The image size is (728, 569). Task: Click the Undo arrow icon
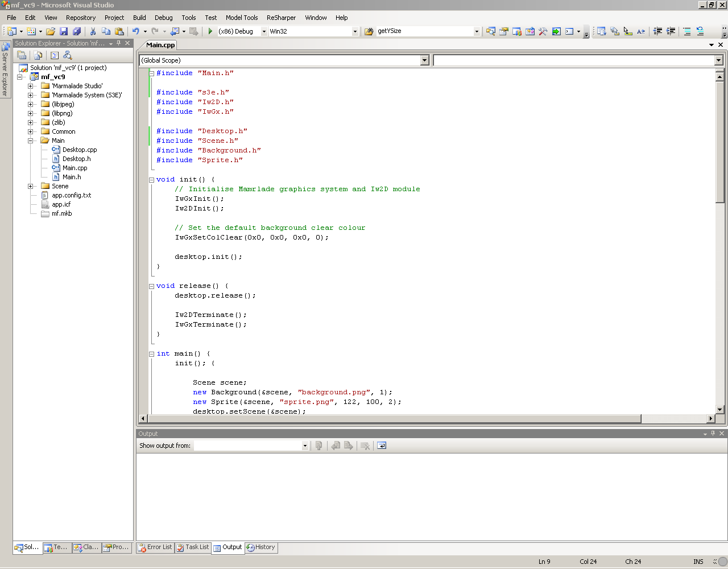tap(136, 31)
